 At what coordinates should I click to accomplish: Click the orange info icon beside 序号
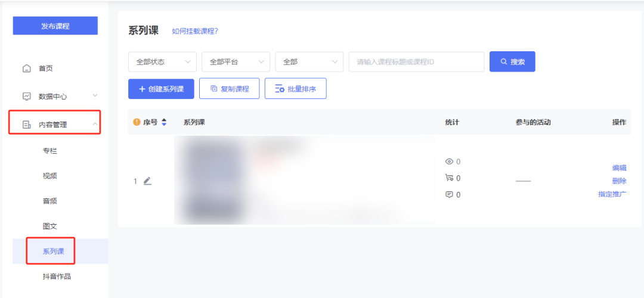[x=137, y=122]
